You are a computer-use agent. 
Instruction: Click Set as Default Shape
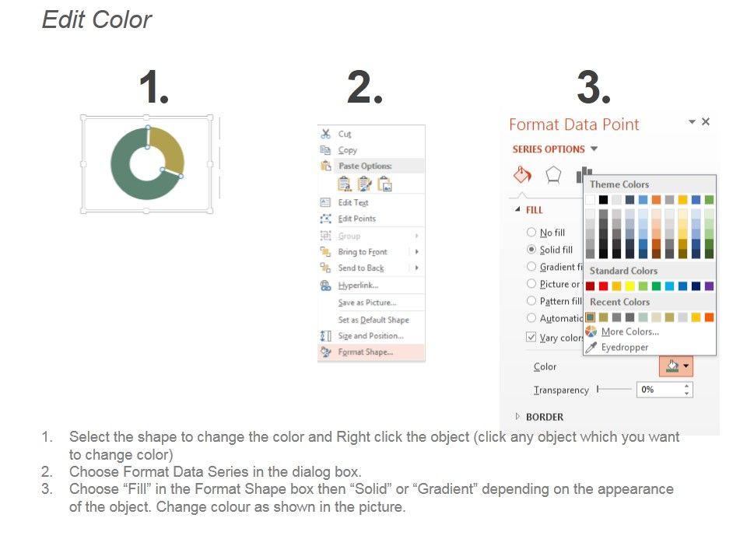(373, 320)
